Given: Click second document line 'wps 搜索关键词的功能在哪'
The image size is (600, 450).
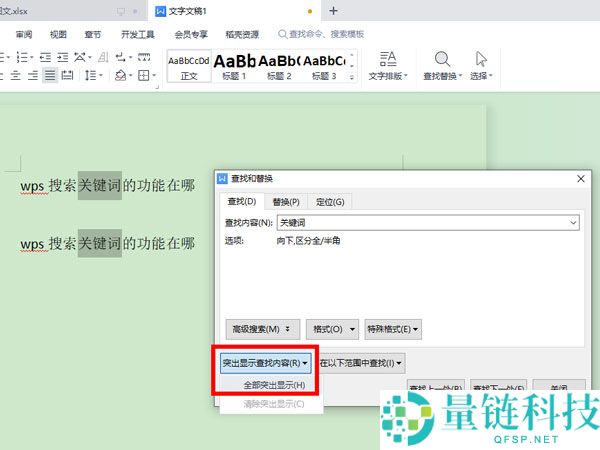Looking at the screenshot, I should [x=108, y=244].
